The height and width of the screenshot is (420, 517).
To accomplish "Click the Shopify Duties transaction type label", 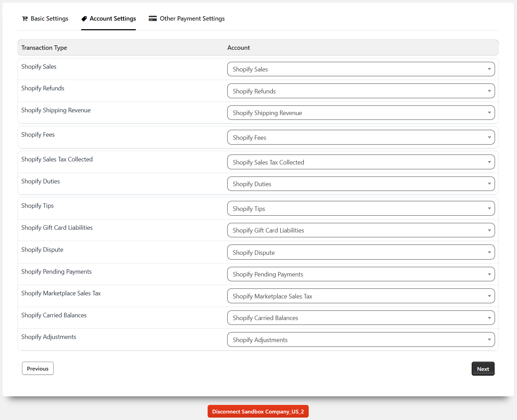I will click(x=41, y=181).
